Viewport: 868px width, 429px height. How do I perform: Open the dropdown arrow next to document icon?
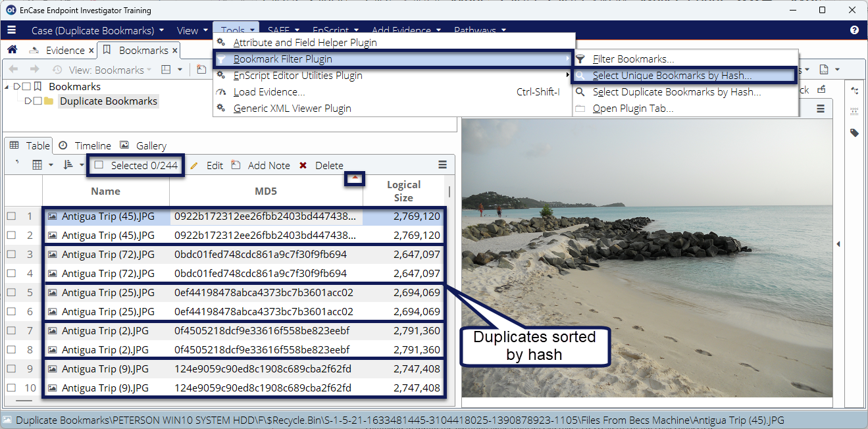click(x=837, y=70)
